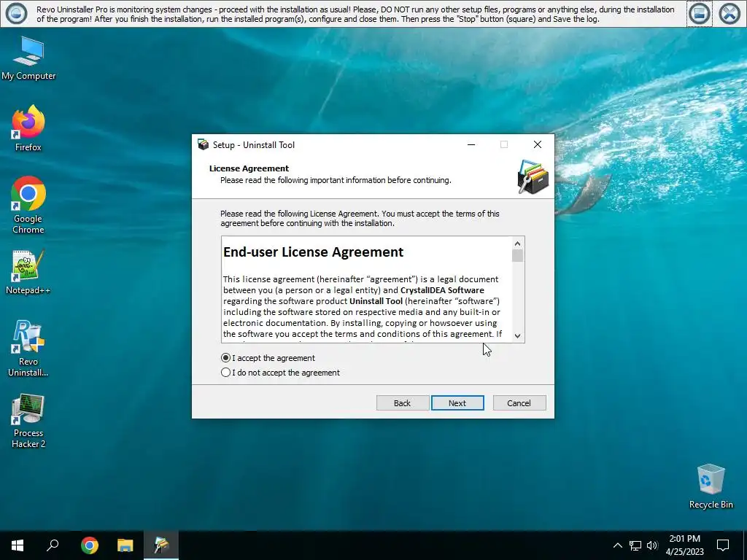Image resolution: width=747 pixels, height=560 pixels.
Task: Click the CrystalIDEA Software text in license
Action: [442, 290]
